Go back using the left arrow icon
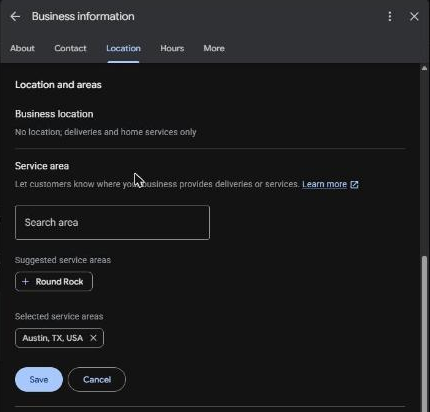 click(15, 16)
